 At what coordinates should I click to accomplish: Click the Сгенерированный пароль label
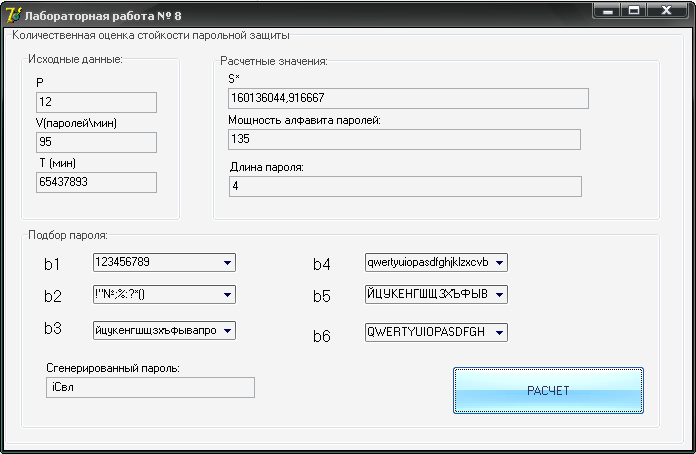113,368
